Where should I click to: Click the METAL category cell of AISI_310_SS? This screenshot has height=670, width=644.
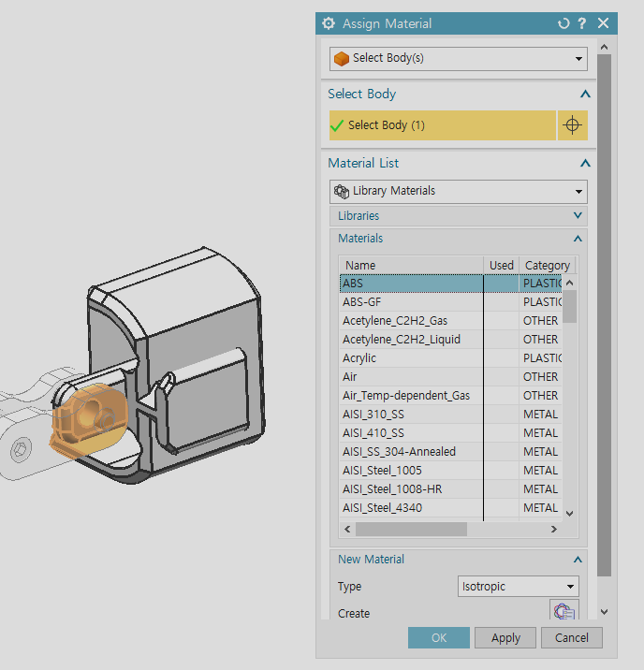[x=541, y=415]
